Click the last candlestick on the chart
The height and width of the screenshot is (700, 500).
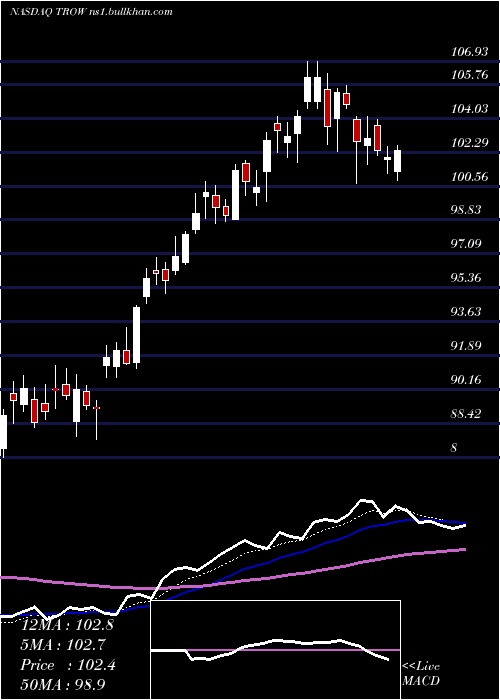tap(397, 161)
